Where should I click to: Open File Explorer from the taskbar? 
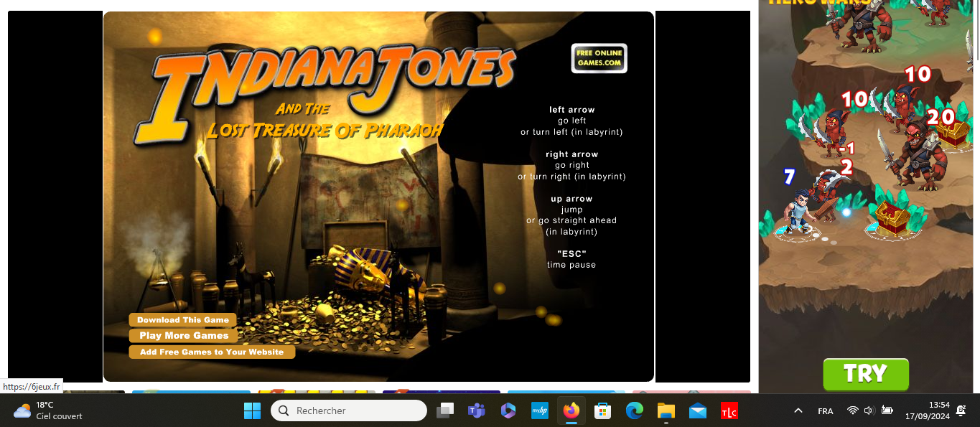pos(666,410)
